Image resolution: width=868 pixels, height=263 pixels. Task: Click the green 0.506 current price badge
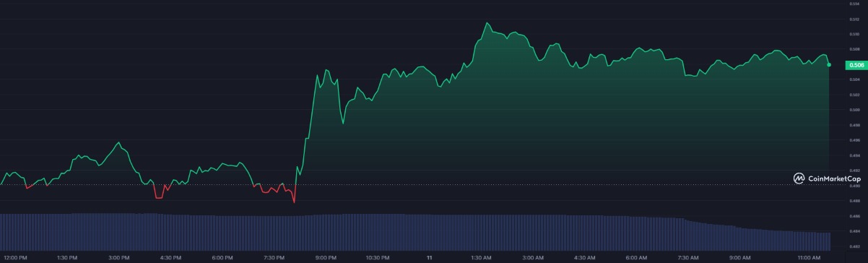pos(856,65)
